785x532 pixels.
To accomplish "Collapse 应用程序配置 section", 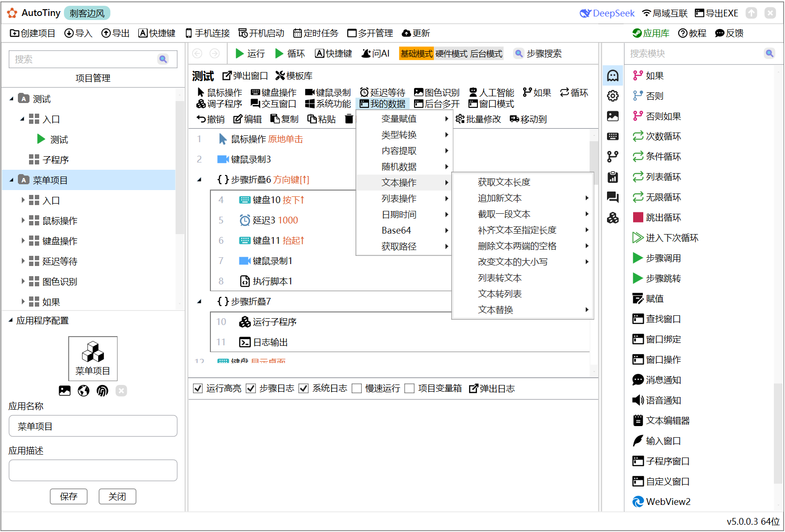I will click(11, 320).
